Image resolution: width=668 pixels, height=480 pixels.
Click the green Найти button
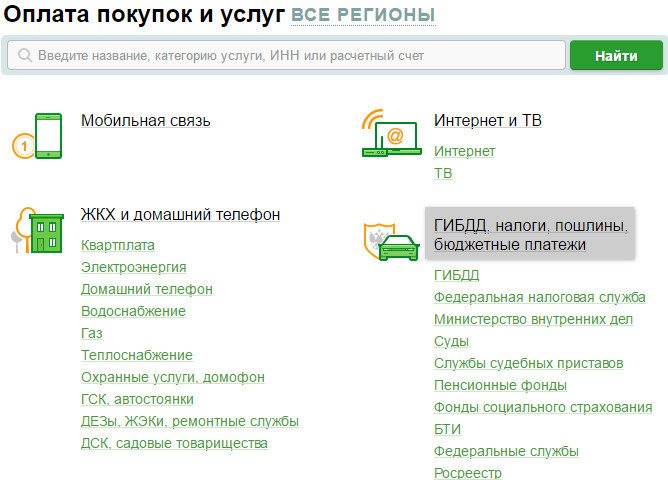click(616, 55)
